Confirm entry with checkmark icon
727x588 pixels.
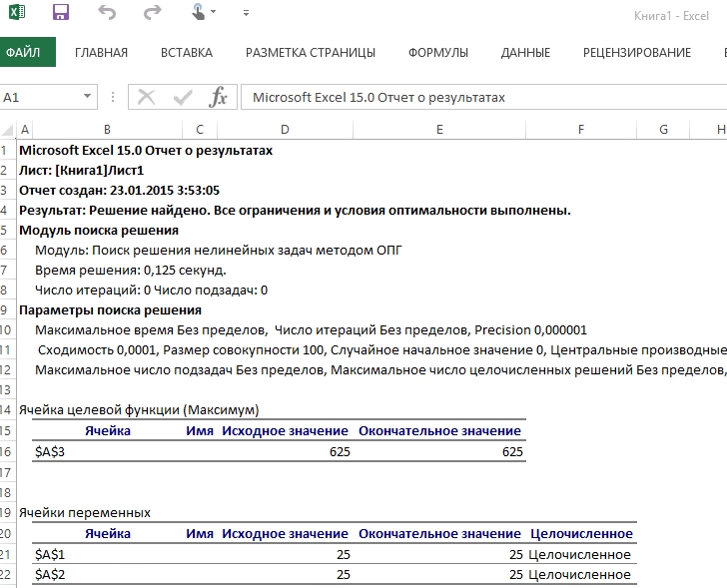tap(183, 97)
